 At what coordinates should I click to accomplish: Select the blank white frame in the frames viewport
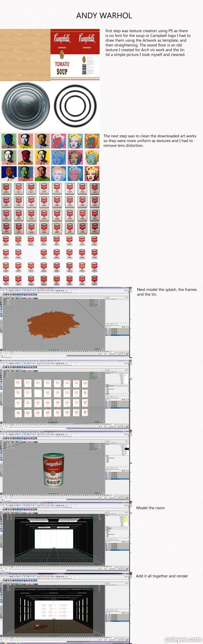[x=38, y=393]
